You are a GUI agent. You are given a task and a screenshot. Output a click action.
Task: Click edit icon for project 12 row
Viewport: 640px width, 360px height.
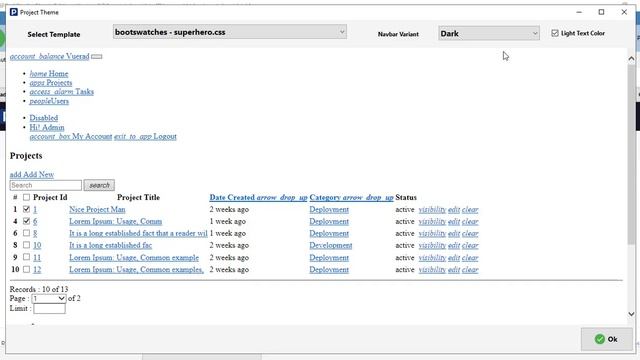(x=454, y=270)
